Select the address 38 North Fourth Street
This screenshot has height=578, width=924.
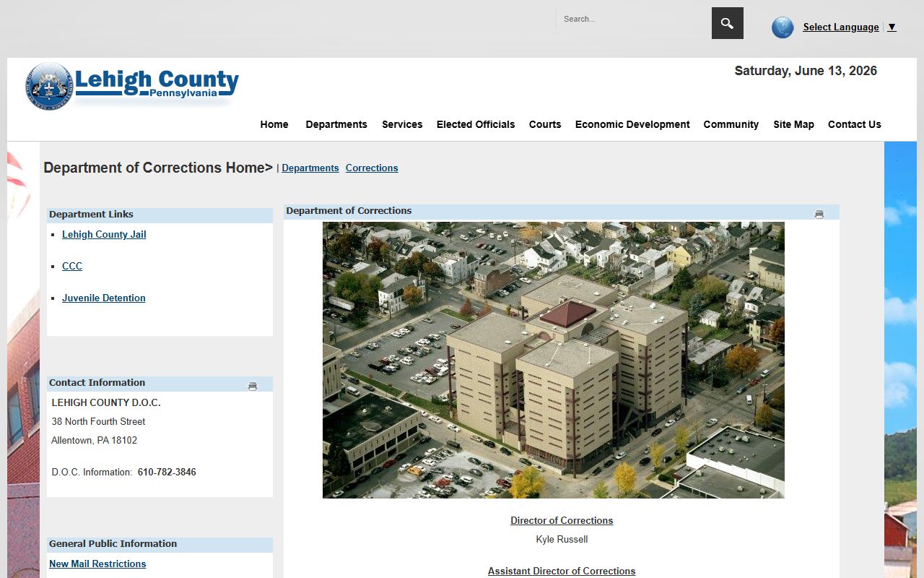pyautogui.click(x=98, y=421)
